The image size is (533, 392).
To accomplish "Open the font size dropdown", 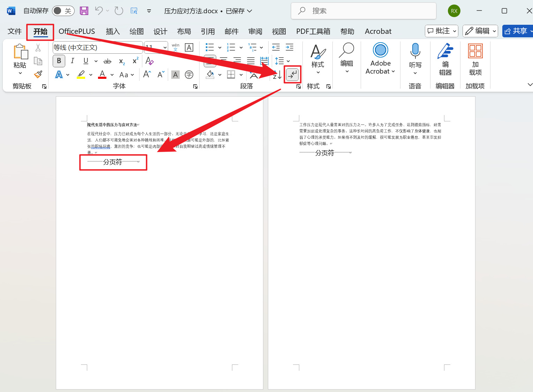I will pos(165,47).
